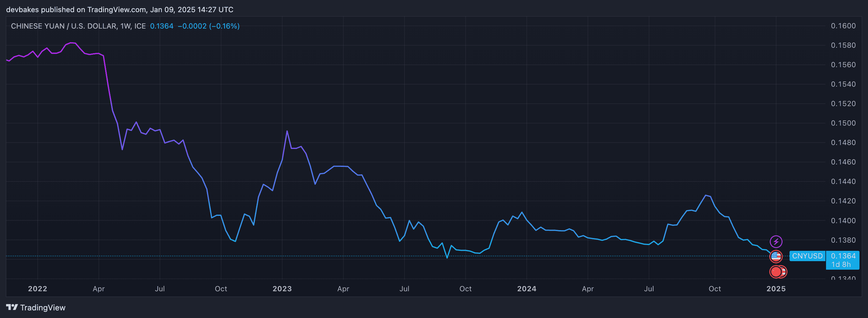The image size is (868, 318).
Task: Click the purple lightning bolt event icon
Action: pos(776,241)
